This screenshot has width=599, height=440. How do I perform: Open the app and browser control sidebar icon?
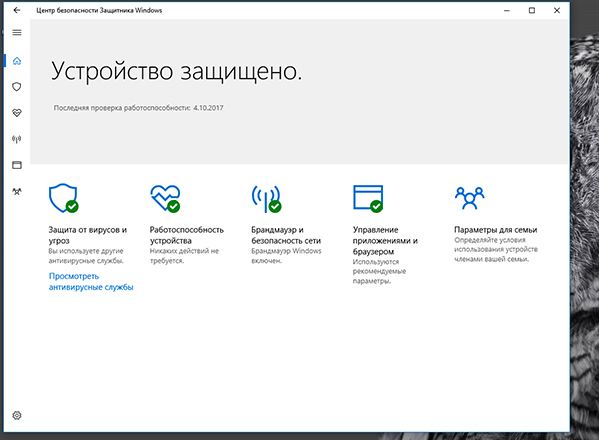(17, 165)
